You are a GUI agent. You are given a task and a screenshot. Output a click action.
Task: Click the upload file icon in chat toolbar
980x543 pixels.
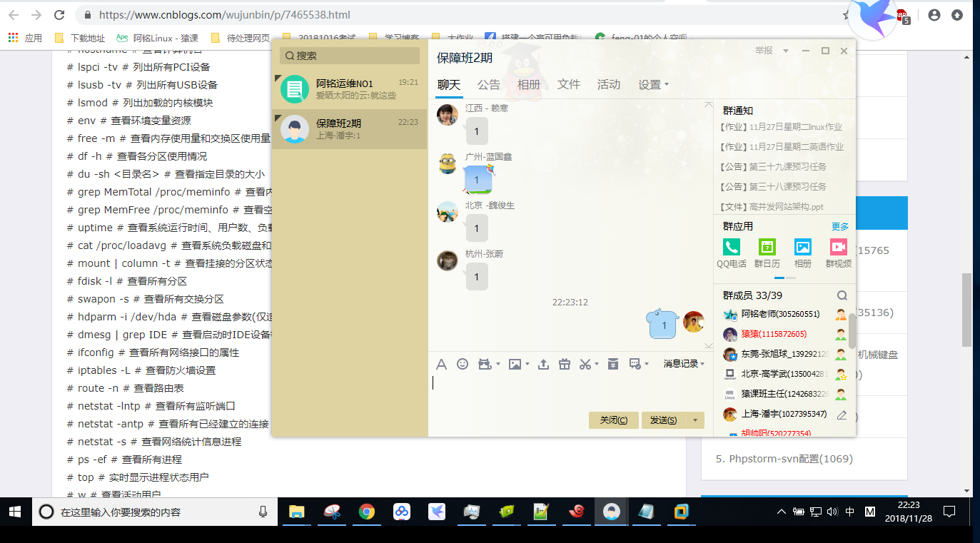543,364
